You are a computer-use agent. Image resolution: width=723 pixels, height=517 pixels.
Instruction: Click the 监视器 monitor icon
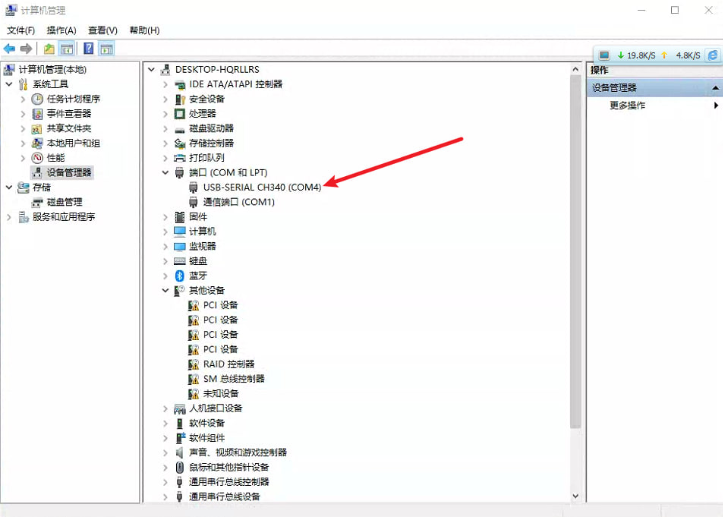click(x=180, y=246)
